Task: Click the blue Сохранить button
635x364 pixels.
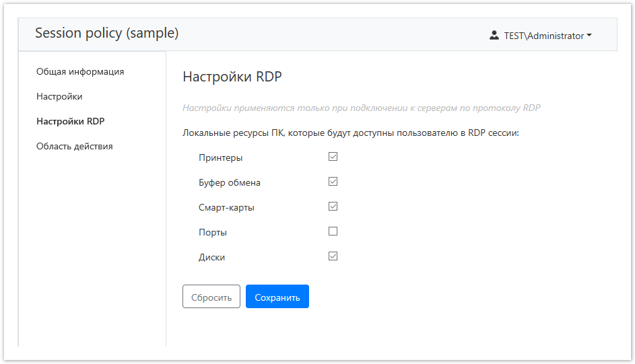Action: click(277, 297)
